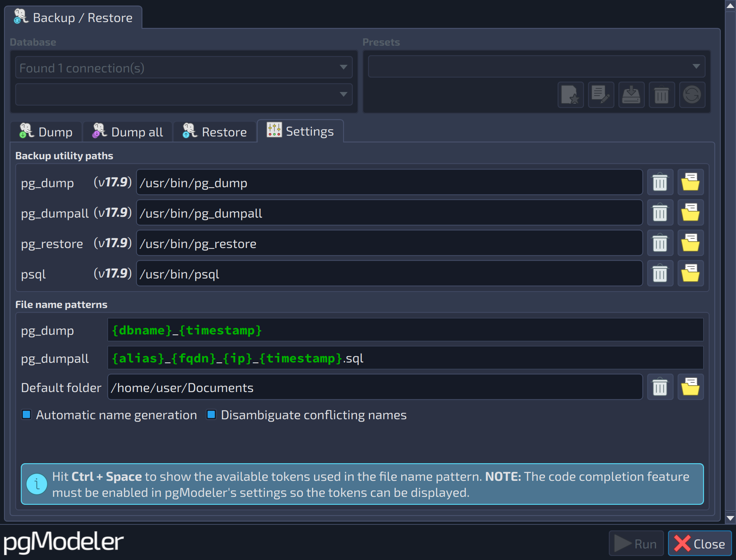This screenshot has width=736, height=560.
Task: Browse for psql executable folder icon
Action: click(690, 274)
